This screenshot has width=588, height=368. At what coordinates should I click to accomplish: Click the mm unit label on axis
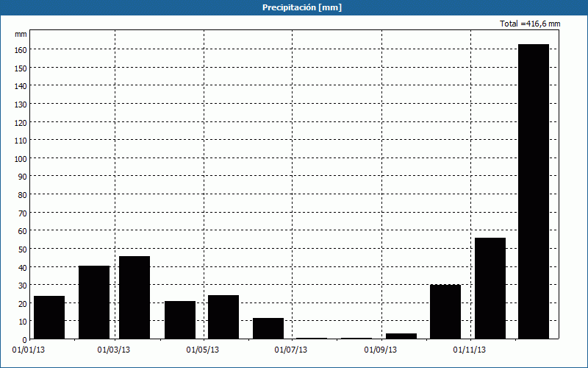21,34
